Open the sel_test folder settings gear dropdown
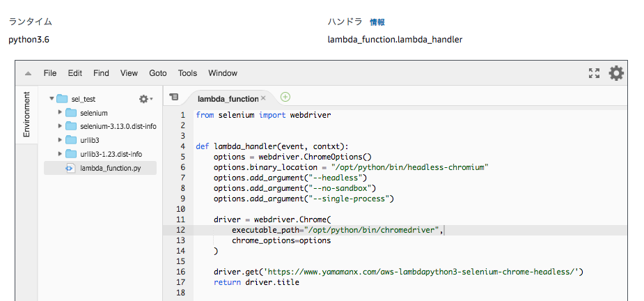This screenshot has height=301, width=644. point(146,99)
